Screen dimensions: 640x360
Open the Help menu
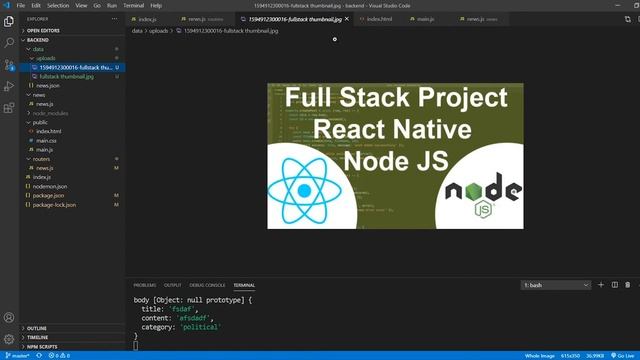click(x=156, y=5)
